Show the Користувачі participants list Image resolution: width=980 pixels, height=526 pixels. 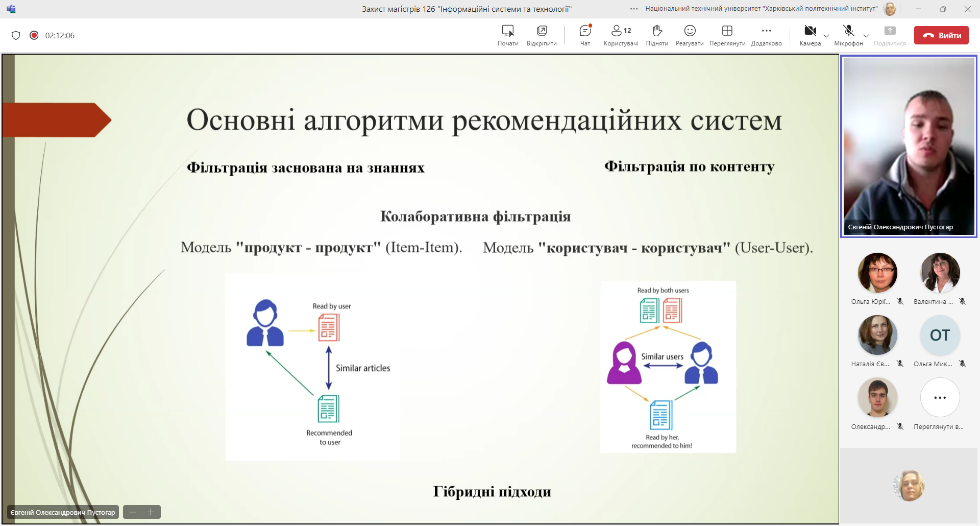[x=621, y=35]
